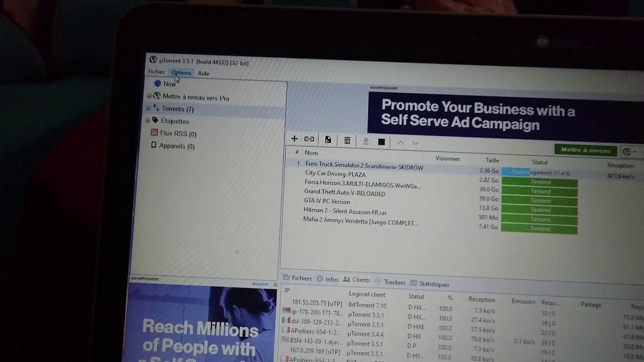Click the orange Flux RSS feed icon
The width and height of the screenshot is (644, 362).
154,133
